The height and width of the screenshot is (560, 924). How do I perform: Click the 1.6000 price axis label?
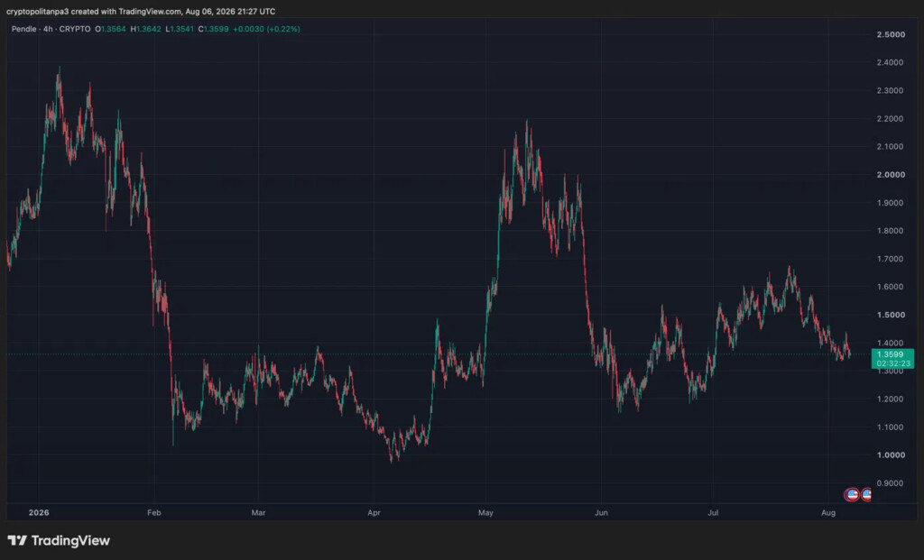[891, 287]
